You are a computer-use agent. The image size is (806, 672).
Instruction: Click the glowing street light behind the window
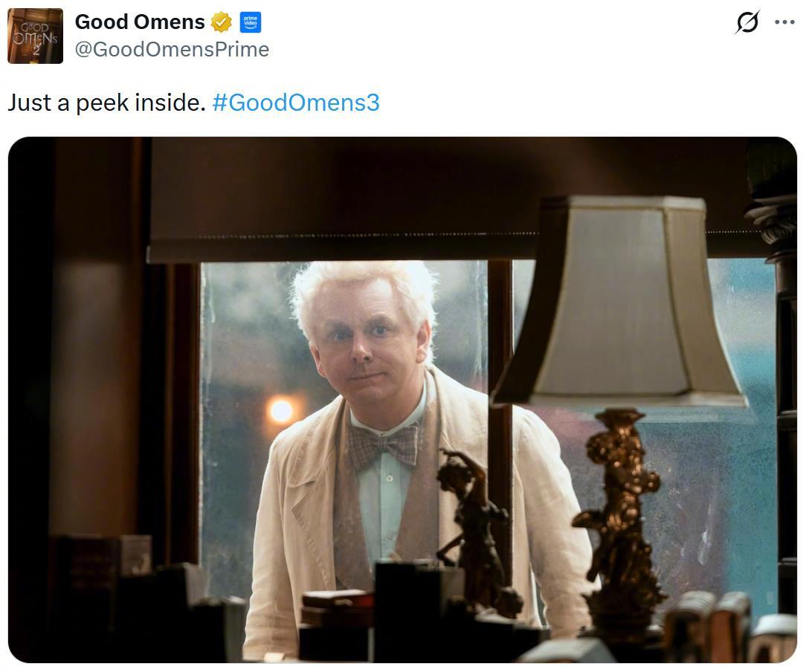[x=281, y=410]
